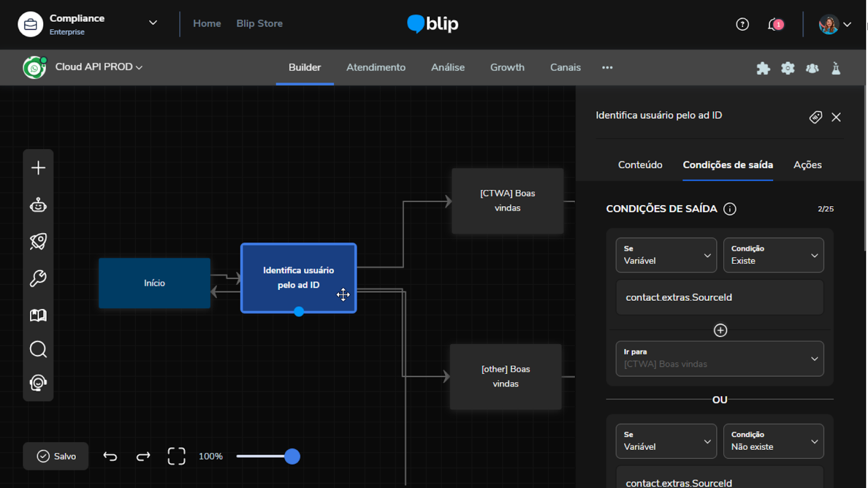Click the fit-to-screen frame icon
Viewport: 868px width, 488px height.
[x=176, y=457]
